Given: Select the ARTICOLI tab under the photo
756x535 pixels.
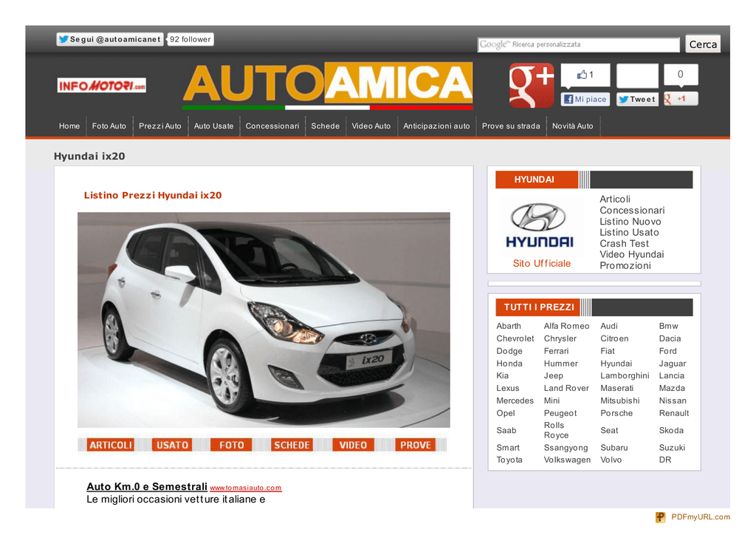Looking at the screenshot, I should point(111,445).
